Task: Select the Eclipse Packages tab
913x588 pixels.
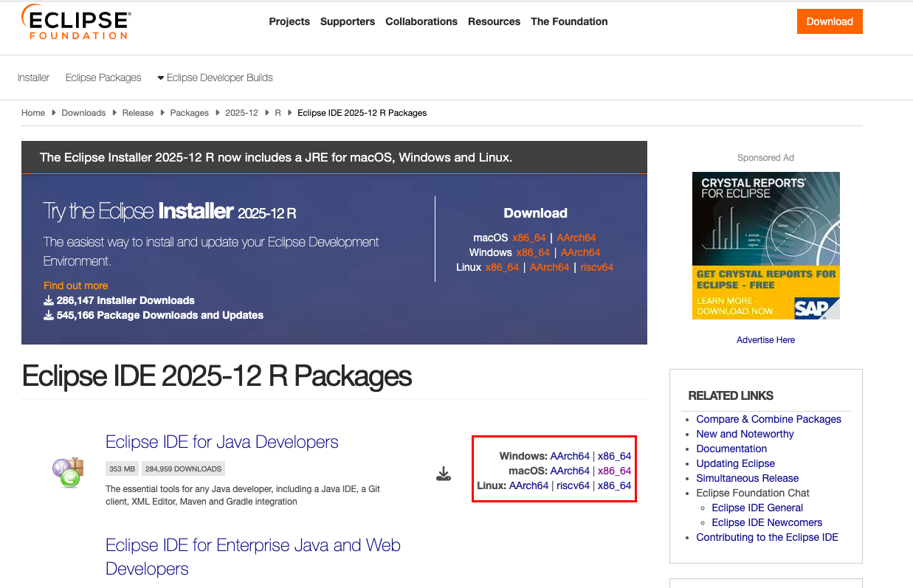Action: point(103,77)
